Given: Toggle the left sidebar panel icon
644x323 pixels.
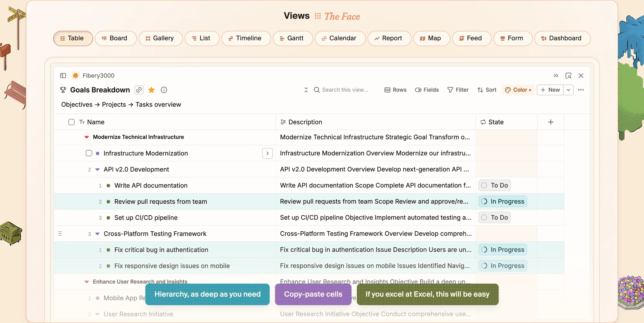Looking at the screenshot, I should pyautogui.click(x=63, y=76).
